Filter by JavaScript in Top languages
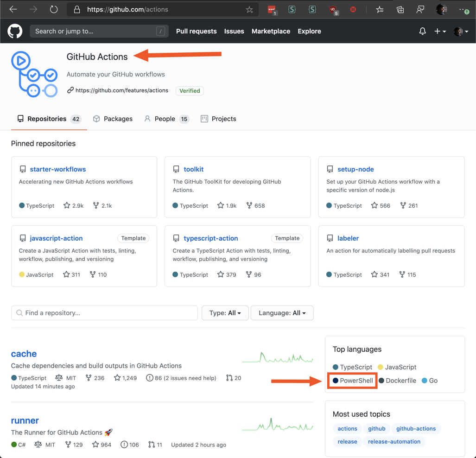The height and width of the screenshot is (458, 476). tap(397, 367)
